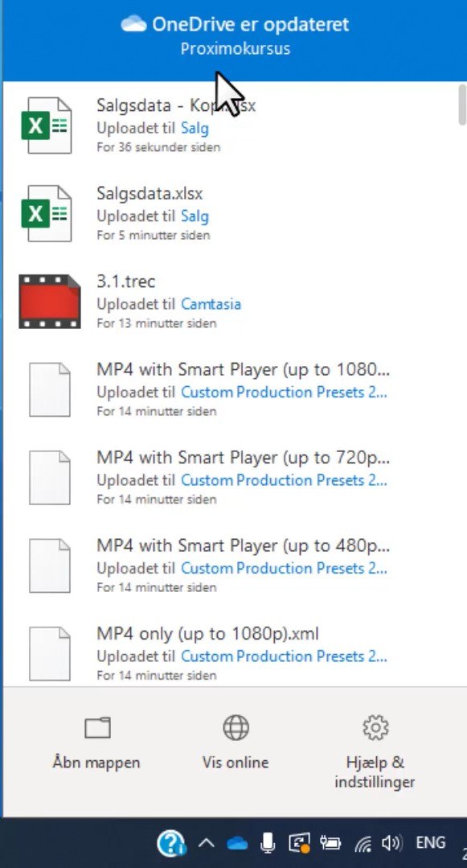Click the Wi-Fi network tray icon
Viewport: 467px width, 868px height.
[x=363, y=844]
